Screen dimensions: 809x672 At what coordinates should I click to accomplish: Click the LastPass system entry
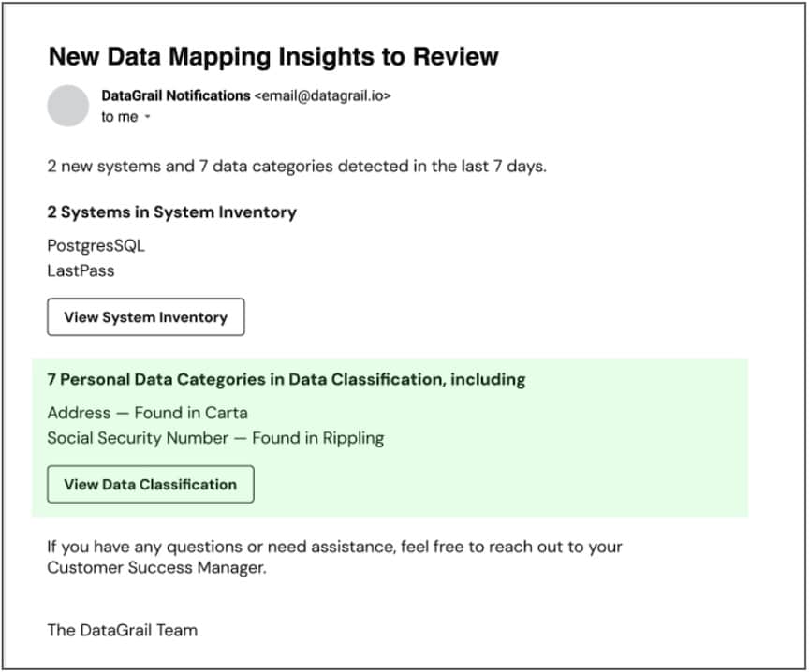[x=81, y=270]
